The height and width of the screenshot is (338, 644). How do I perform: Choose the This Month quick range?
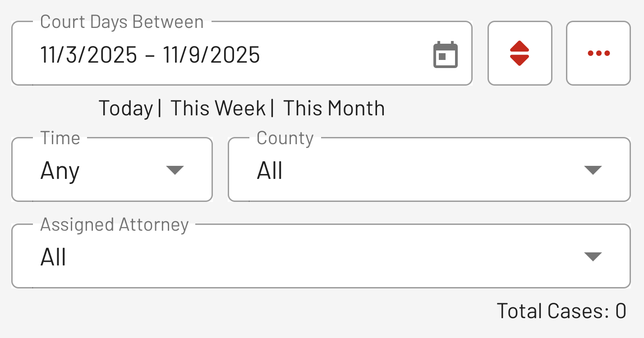(x=334, y=108)
